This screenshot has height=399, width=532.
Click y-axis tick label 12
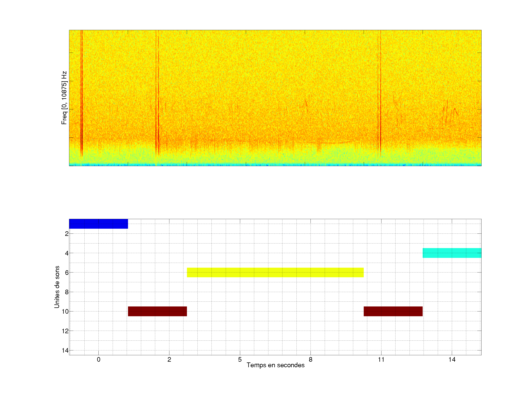click(65, 331)
